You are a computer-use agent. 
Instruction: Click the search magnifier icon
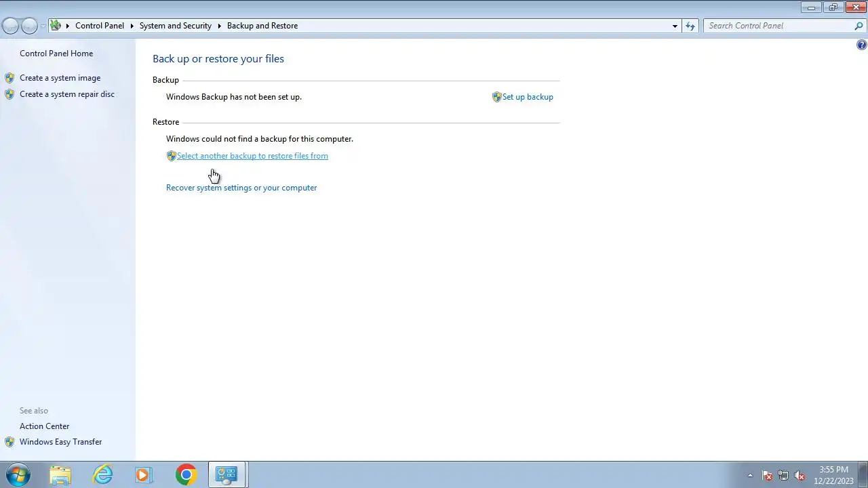[x=859, y=26]
